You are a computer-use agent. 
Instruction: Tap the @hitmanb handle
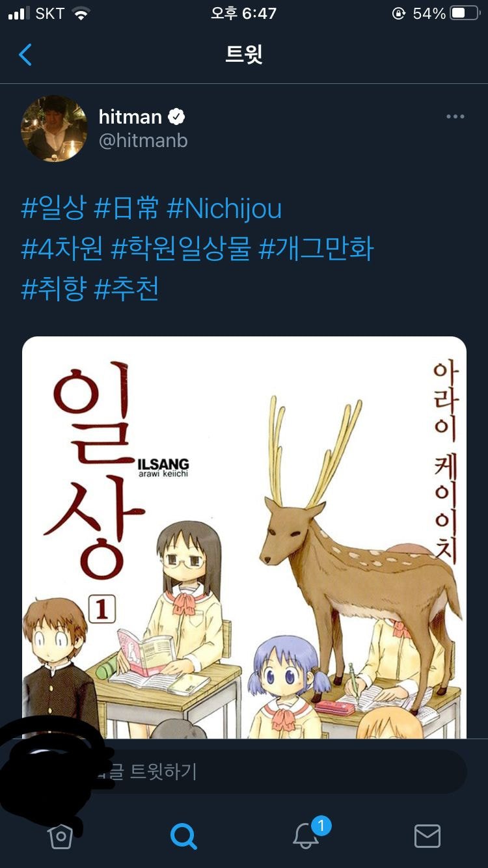143,141
